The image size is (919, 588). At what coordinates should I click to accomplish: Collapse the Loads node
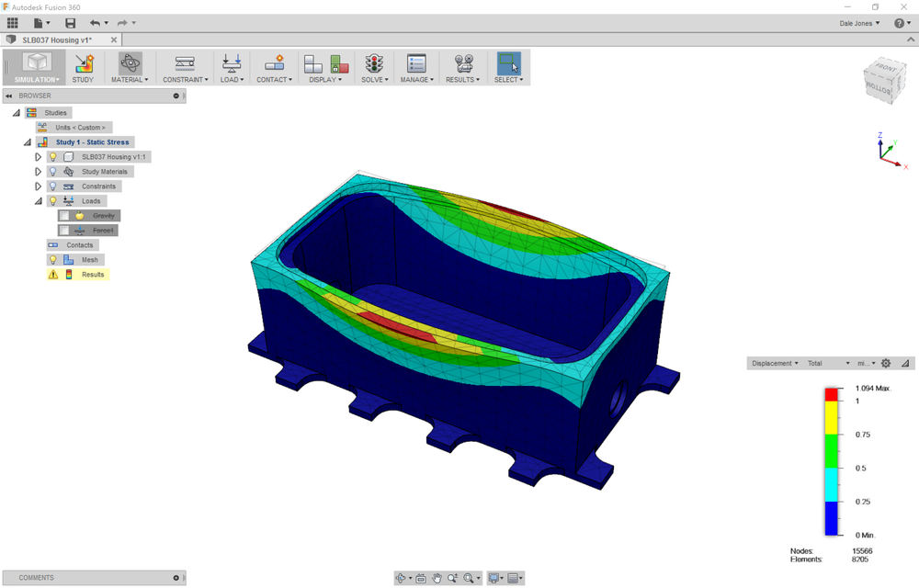[x=38, y=201]
